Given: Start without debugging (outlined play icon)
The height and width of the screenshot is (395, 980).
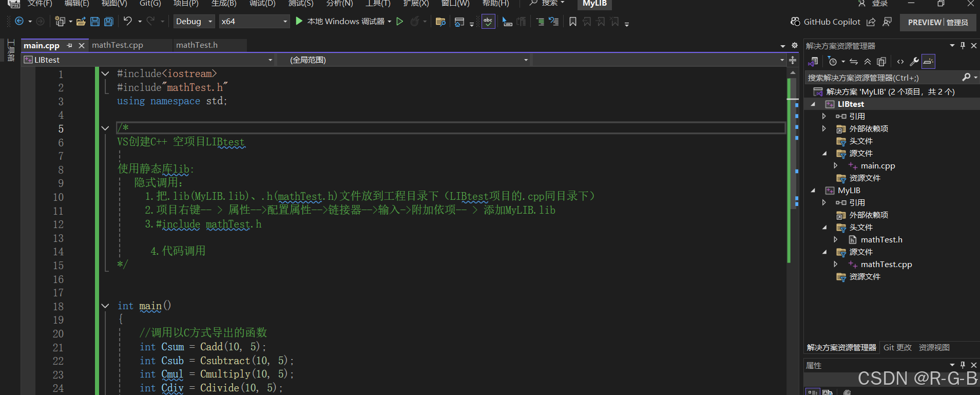Looking at the screenshot, I should (x=399, y=22).
